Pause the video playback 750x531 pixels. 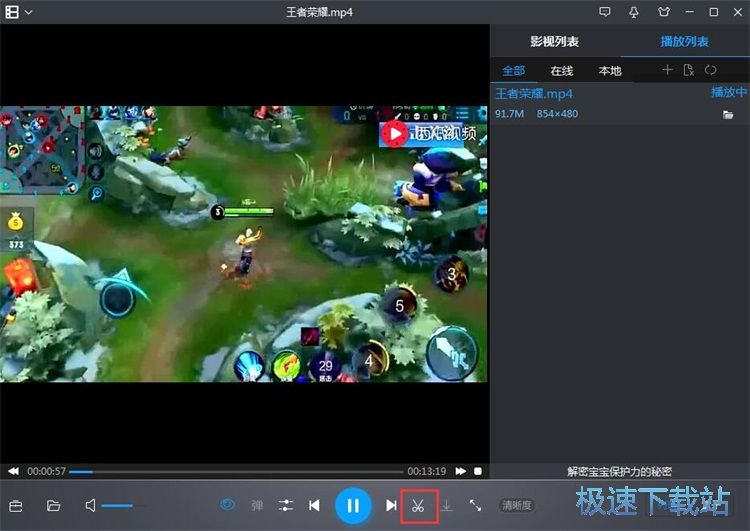(353, 506)
